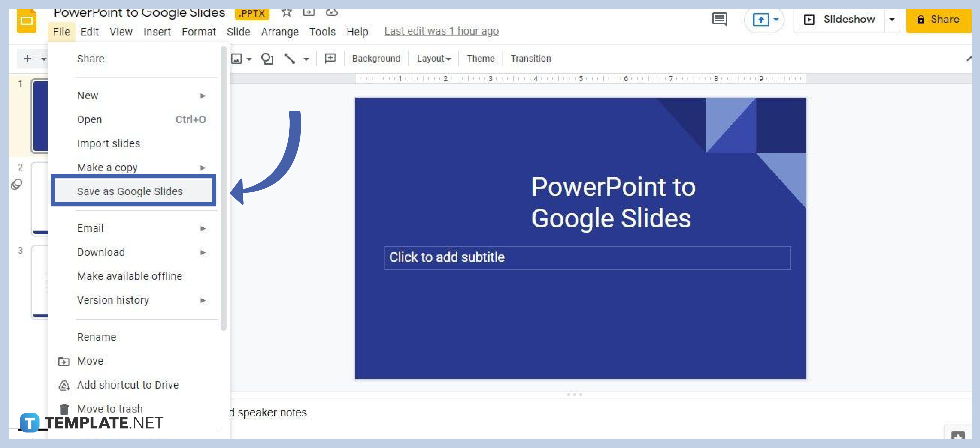Expand the Download submenu arrow
The height and width of the screenshot is (448, 980).
pyautogui.click(x=203, y=252)
